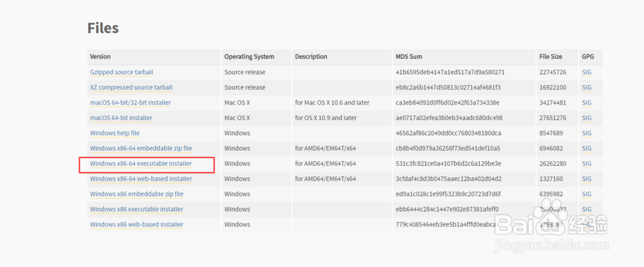Screen dimensions: 644x267
Task: Download the macOS 64-bit/32-bit installer
Action: pyautogui.click(x=131, y=103)
